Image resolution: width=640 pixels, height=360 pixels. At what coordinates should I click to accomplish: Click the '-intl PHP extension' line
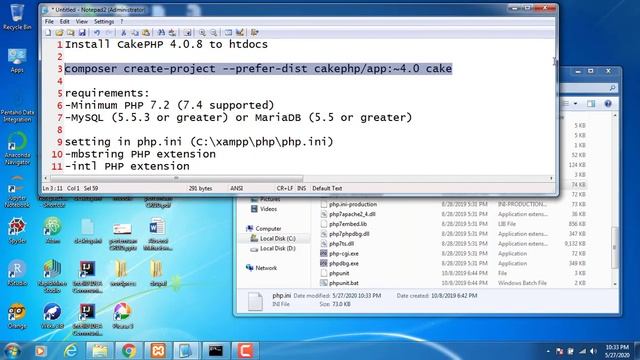point(127,167)
